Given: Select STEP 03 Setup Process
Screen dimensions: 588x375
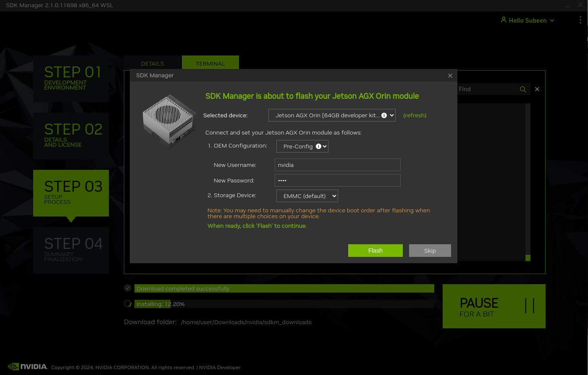Looking at the screenshot, I should click(71, 193).
